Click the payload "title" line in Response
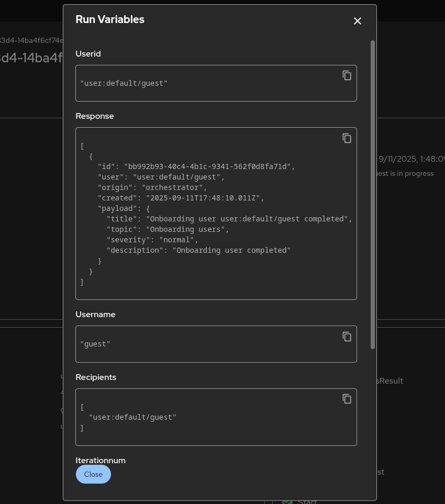This screenshot has height=504, width=445. (229, 219)
